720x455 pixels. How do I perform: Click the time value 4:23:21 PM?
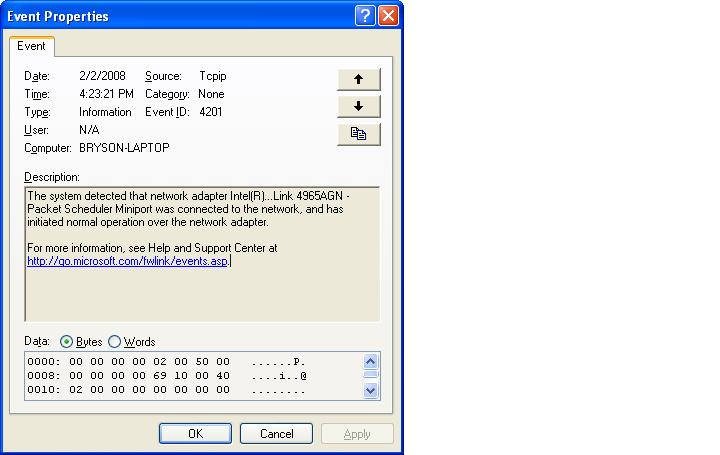[106, 94]
